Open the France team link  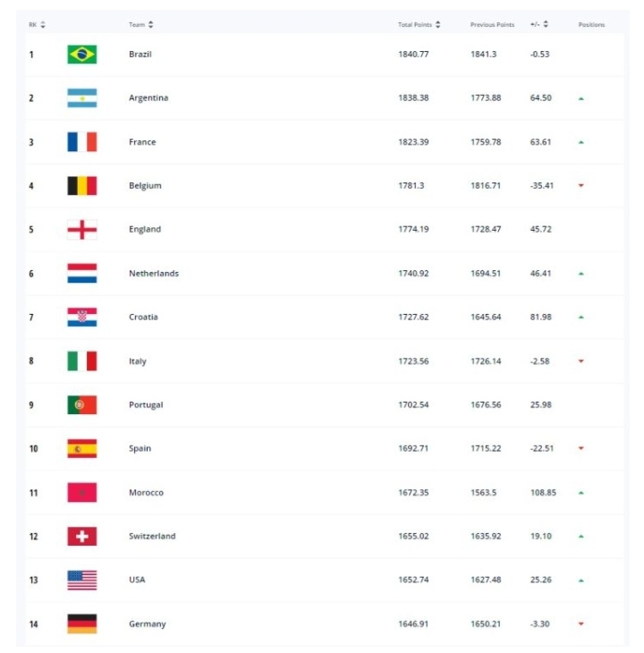[x=142, y=142]
